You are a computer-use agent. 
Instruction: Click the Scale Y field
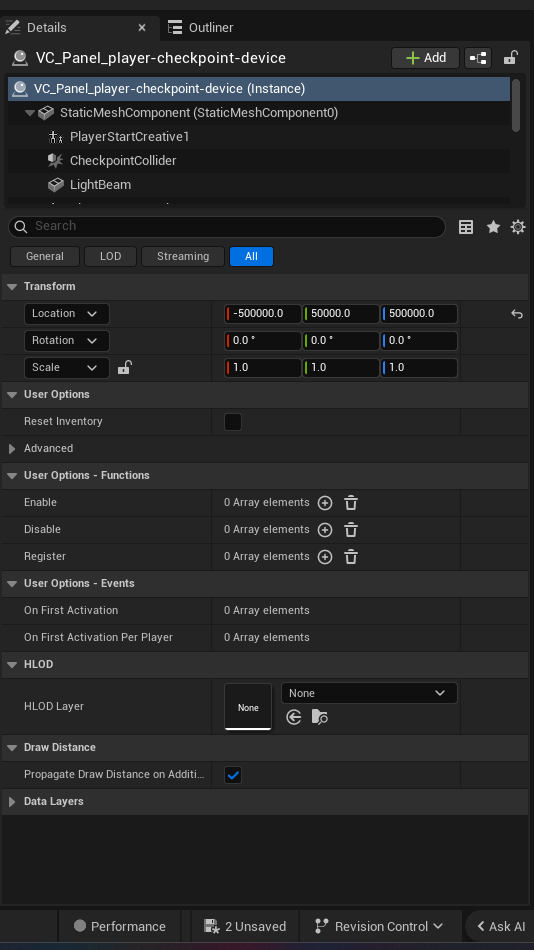coord(341,367)
